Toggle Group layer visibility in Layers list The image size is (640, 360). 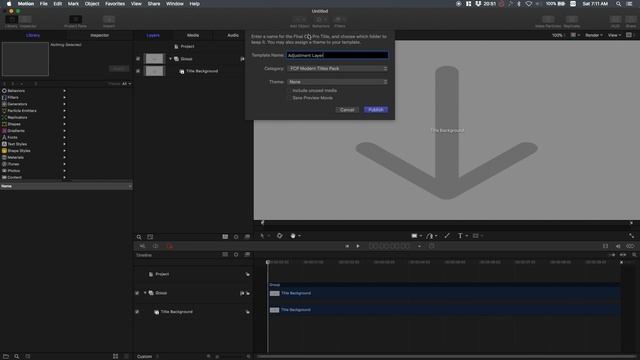click(138, 59)
